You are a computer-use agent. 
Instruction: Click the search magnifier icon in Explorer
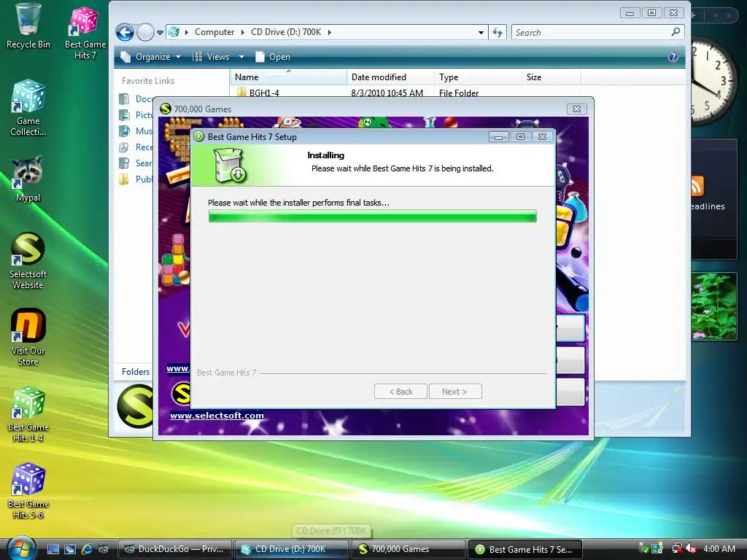click(x=676, y=32)
